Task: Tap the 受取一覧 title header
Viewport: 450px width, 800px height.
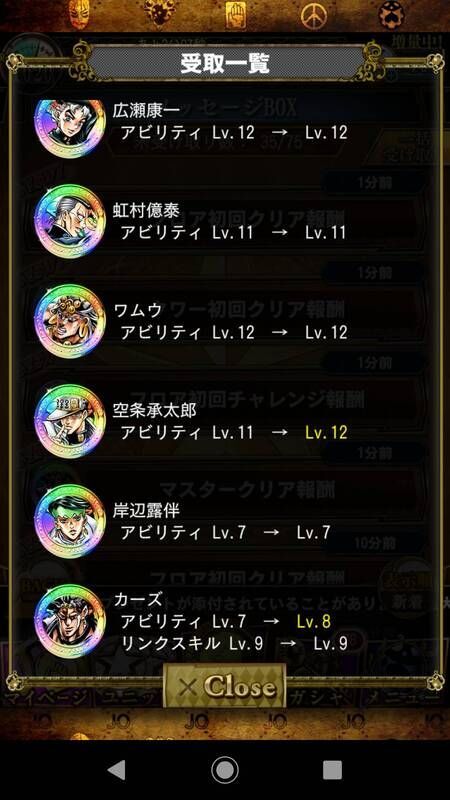Action: pos(225,63)
